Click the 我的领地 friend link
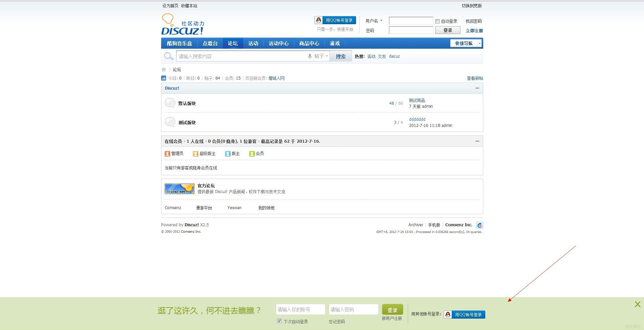This screenshot has width=644, height=330. pyautogui.click(x=266, y=208)
